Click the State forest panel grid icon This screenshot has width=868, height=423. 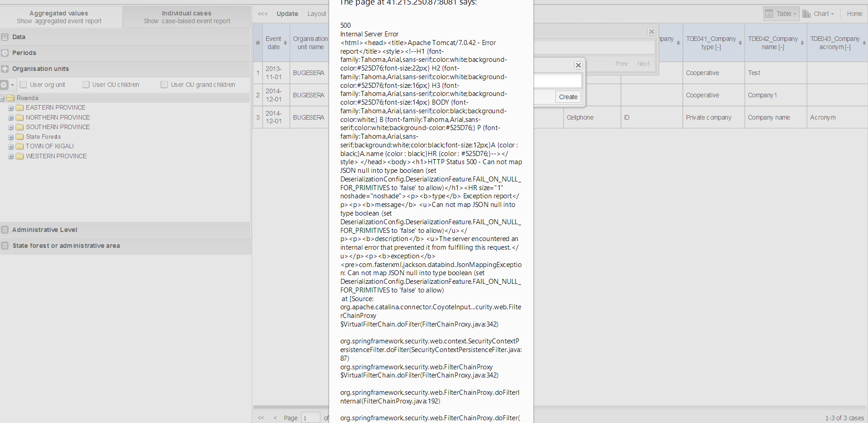point(5,246)
